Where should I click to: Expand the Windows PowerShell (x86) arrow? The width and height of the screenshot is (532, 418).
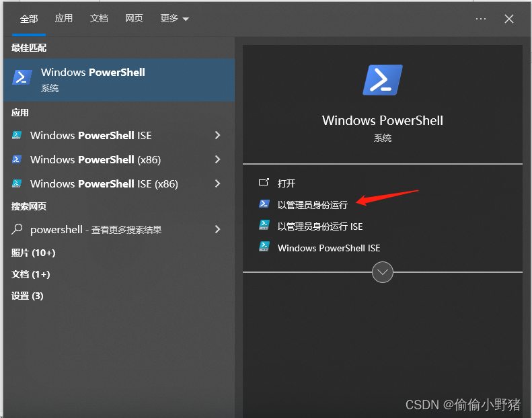point(217,159)
